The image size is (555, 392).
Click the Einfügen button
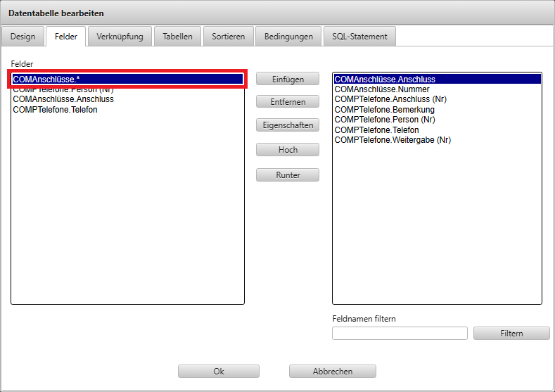(288, 79)
